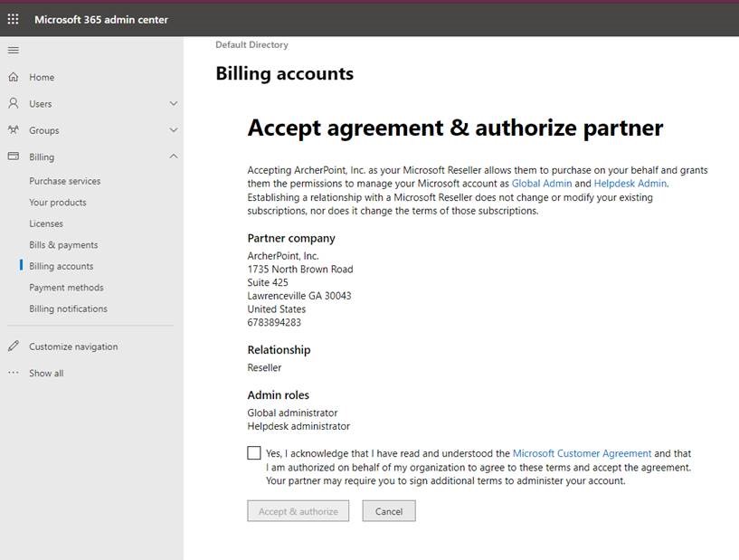Select Customize navigation
The image size is (739, 560).
click(x=73, y=346)
